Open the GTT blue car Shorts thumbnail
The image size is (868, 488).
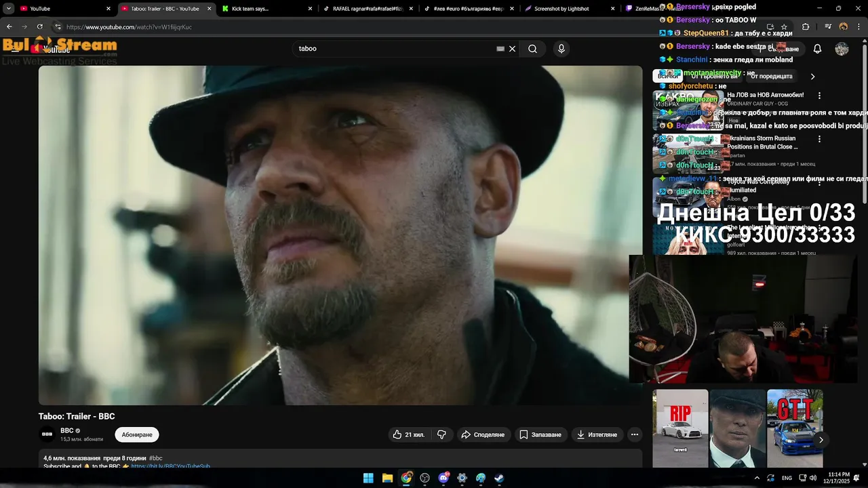click(x=795, y=428)
